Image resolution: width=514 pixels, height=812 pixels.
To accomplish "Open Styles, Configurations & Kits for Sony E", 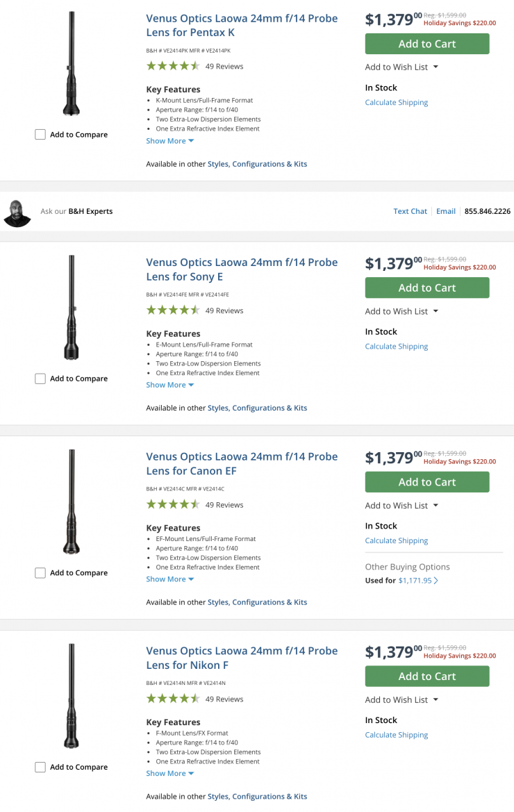I will pos(257,408).
